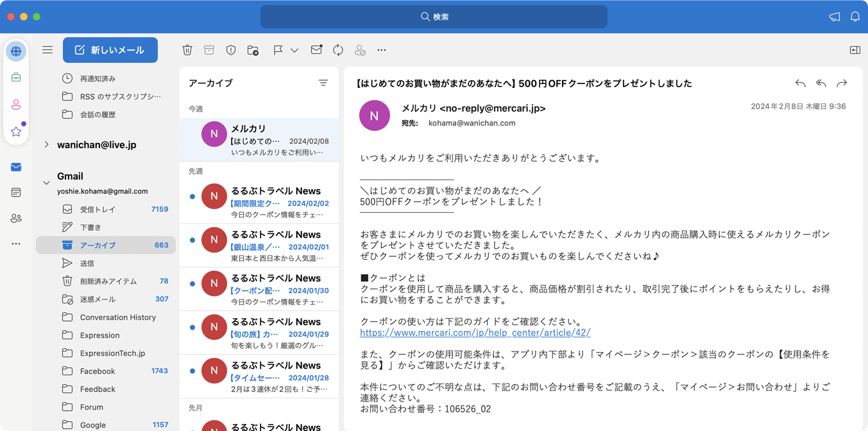Open the Facebook folder
This screenshot has width=868, height=431.
106,371
